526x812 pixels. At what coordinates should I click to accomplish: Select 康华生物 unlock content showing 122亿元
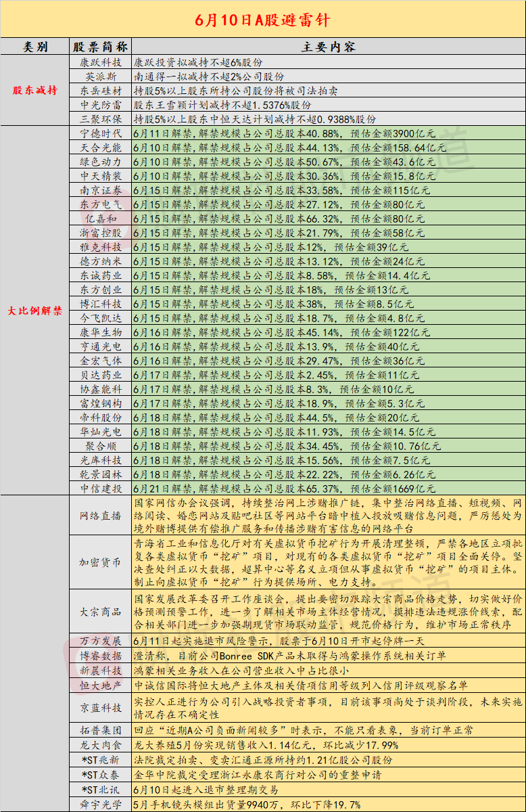328,332
